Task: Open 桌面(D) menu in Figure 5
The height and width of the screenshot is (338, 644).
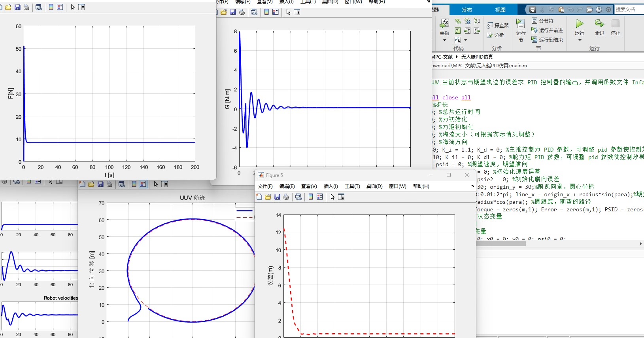Action: click(374, 186)
